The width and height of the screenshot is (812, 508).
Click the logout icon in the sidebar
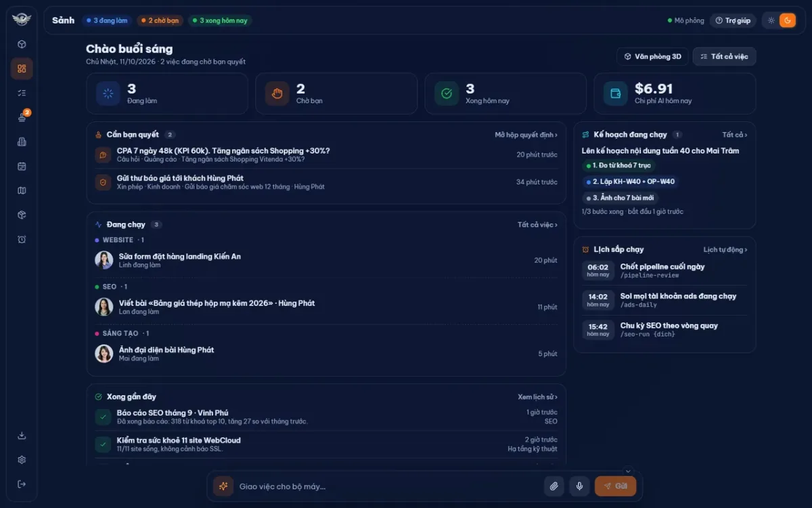point(22,484)
